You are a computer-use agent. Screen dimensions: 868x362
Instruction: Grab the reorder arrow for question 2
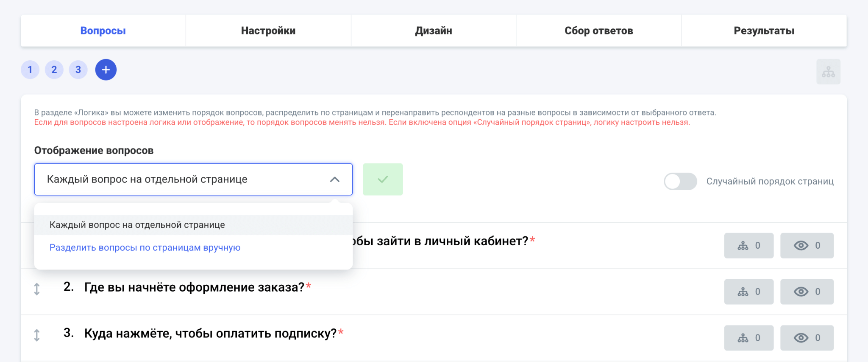(x=37, y=289)
